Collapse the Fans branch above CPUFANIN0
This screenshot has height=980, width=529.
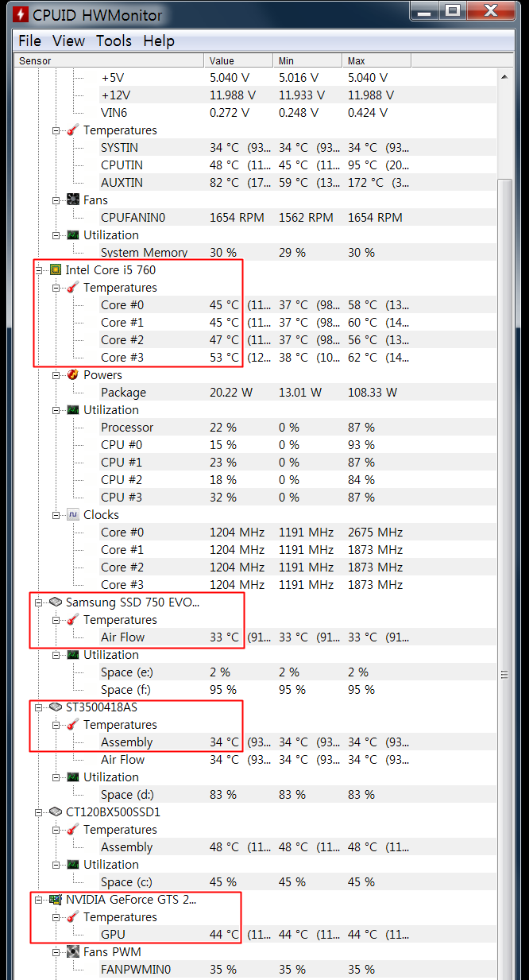point(56,200)
